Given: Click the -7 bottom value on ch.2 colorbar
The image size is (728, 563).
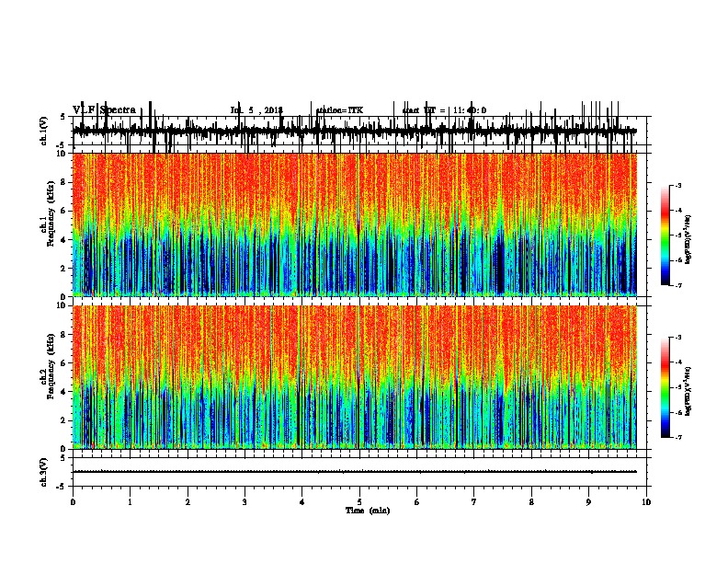Looking at the screenshot, I should 678,438.
